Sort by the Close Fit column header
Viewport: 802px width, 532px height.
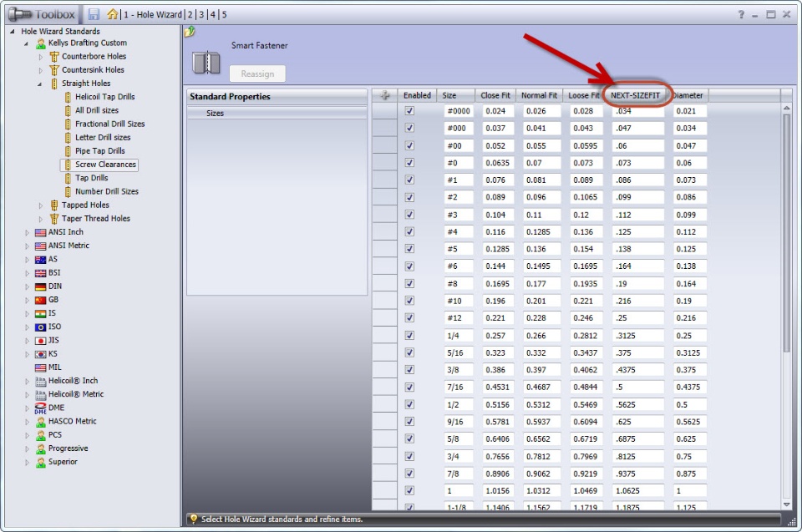coord(495,95)
